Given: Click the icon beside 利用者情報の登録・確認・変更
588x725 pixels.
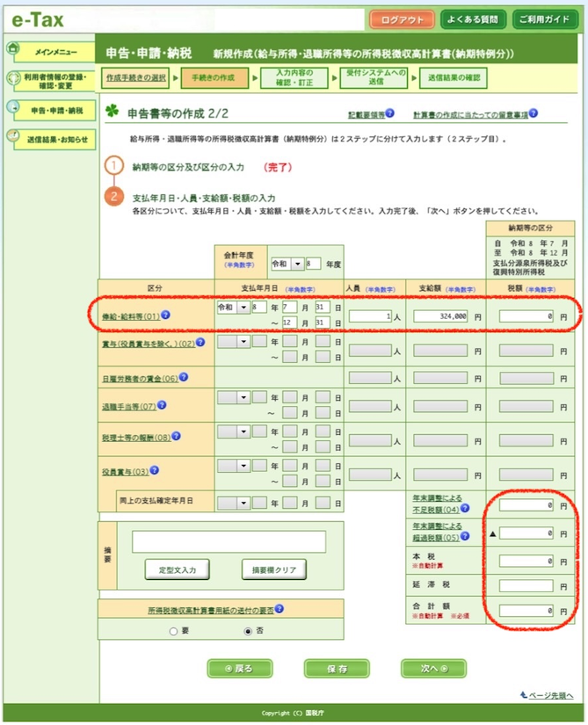Looking at the screenshot, I should coord(13,78).
